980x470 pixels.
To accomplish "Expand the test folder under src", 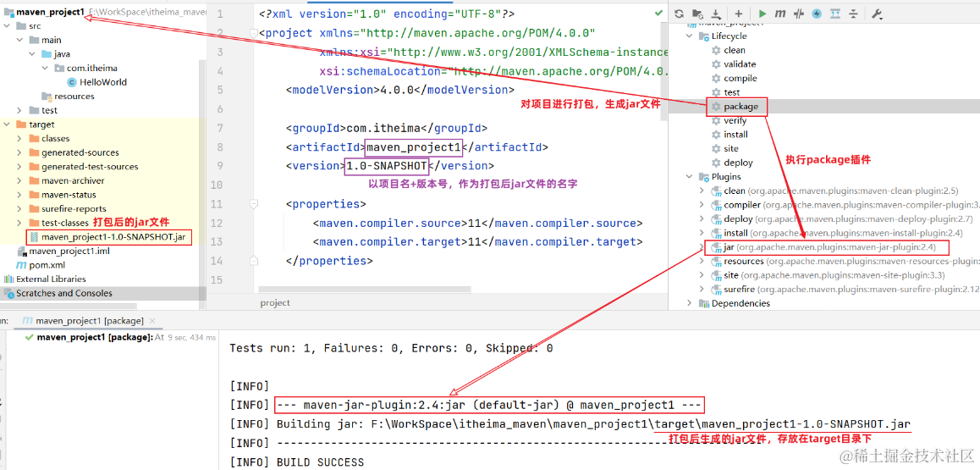I will tap(19, 110).
